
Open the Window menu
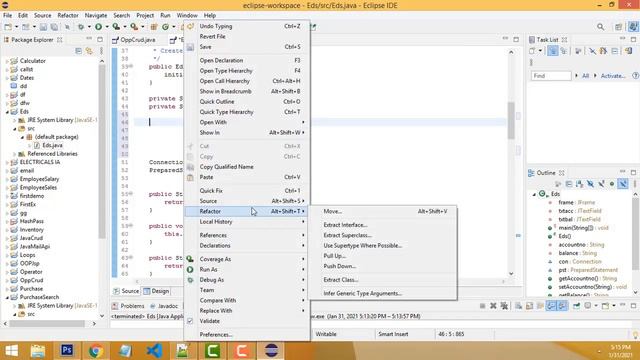pos(187,15)
